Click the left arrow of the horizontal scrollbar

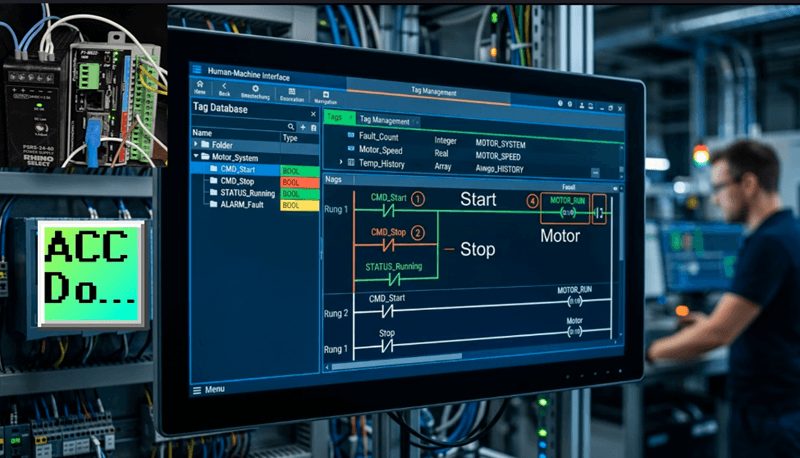pyautogui.click(x=328, y=367)
